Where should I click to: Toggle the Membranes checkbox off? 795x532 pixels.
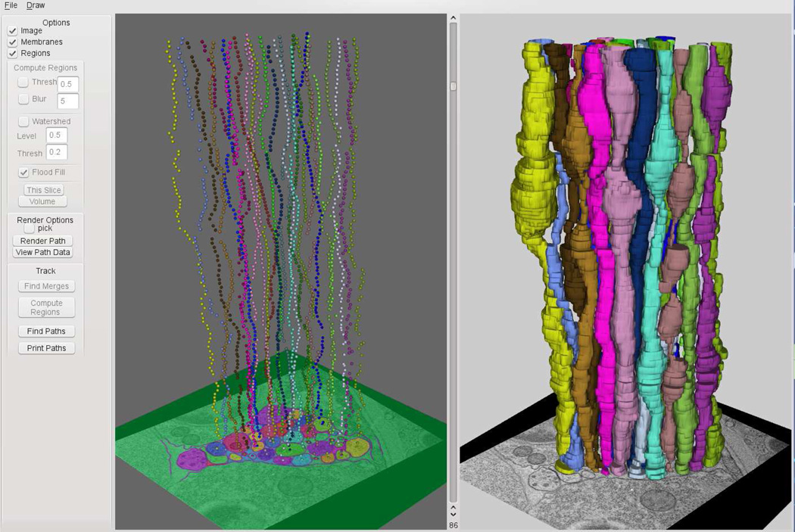[x=12, y=42]
